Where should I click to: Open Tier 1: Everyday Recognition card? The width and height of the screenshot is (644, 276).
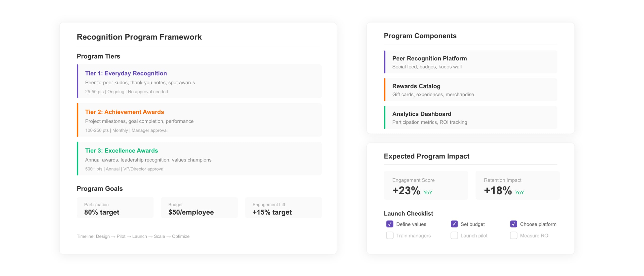tap(199, 81)
